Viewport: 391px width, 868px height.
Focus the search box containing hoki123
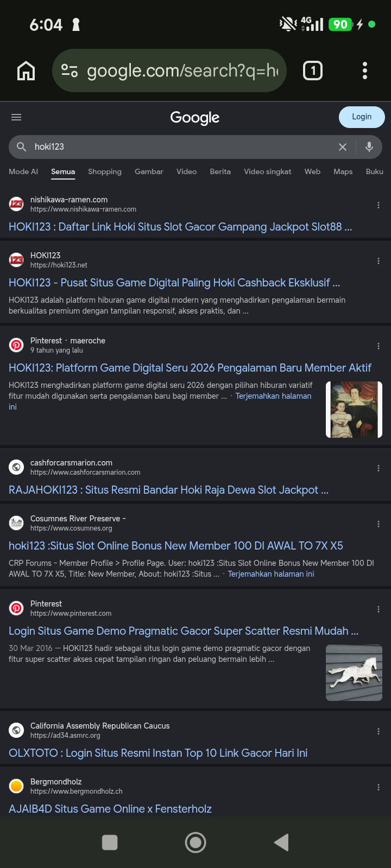coord(179,147)
